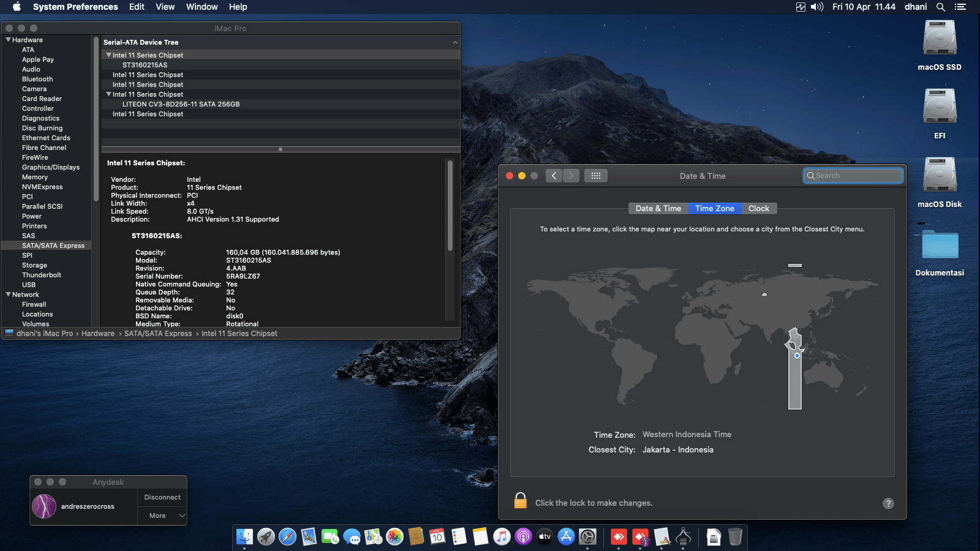Image resolution: width=980 pixels, height=551 pixels.
Task: Open FaceTime from the dock
Action: [330, 537]
